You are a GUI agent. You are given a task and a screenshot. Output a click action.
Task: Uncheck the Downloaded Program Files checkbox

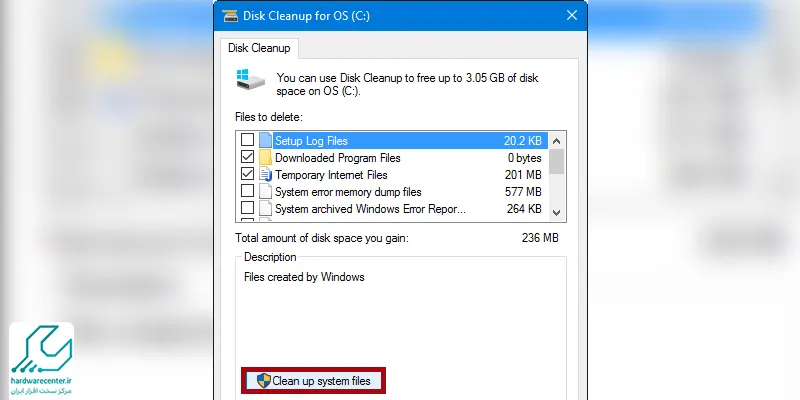(247, 157)
